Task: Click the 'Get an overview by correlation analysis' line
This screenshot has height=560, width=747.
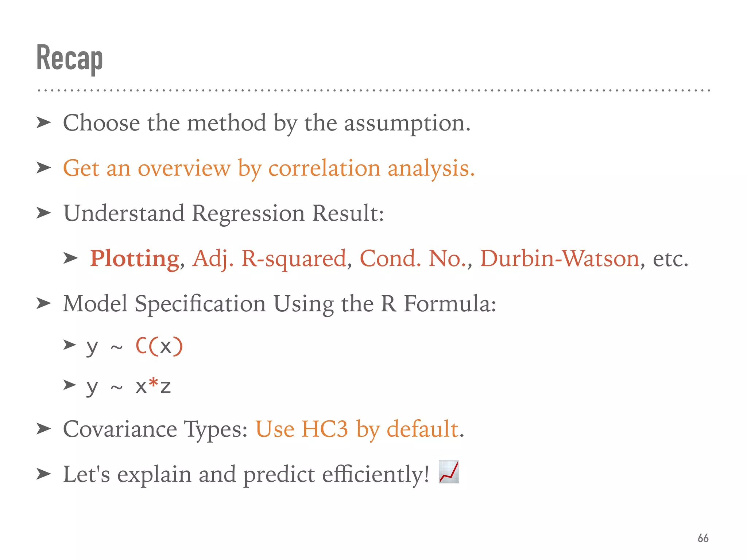Action: pyautogui.click(x=269, y=168)
